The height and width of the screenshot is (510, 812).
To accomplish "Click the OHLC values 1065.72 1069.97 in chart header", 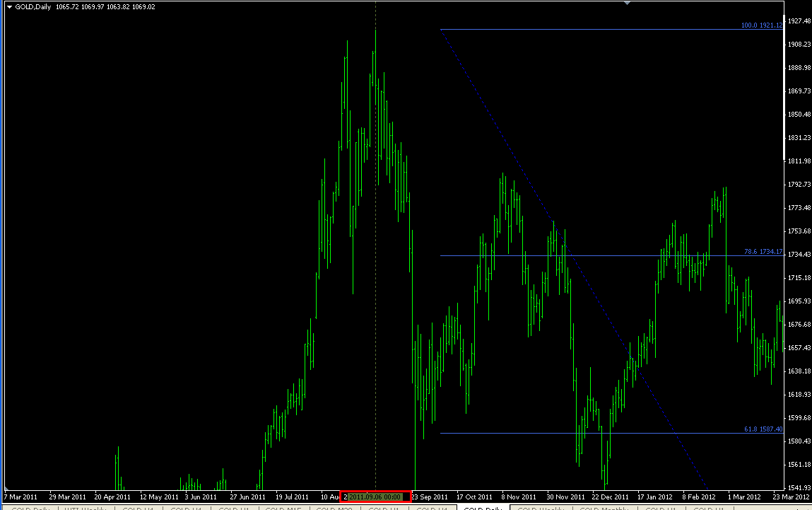I will [80, 7].
